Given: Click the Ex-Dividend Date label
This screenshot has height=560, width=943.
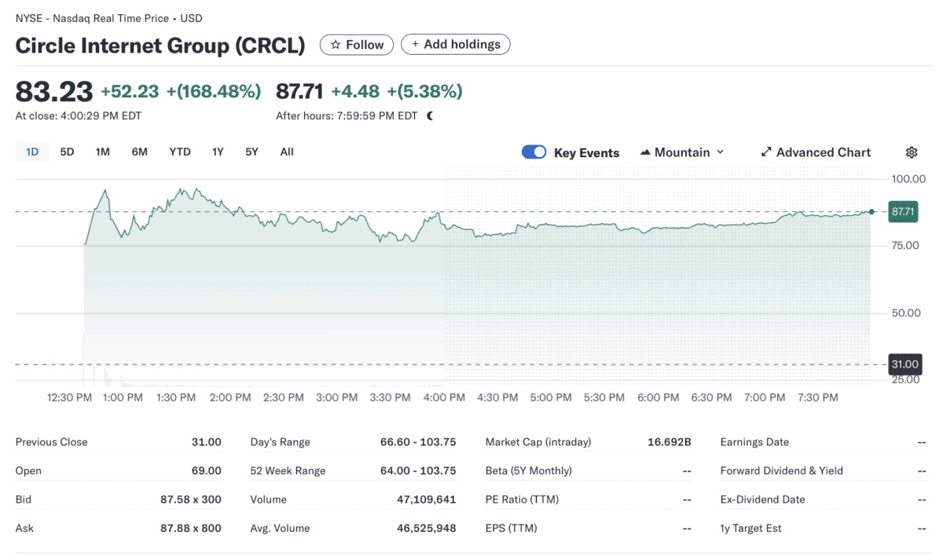Looking at the screenshot, I should 763,500.
